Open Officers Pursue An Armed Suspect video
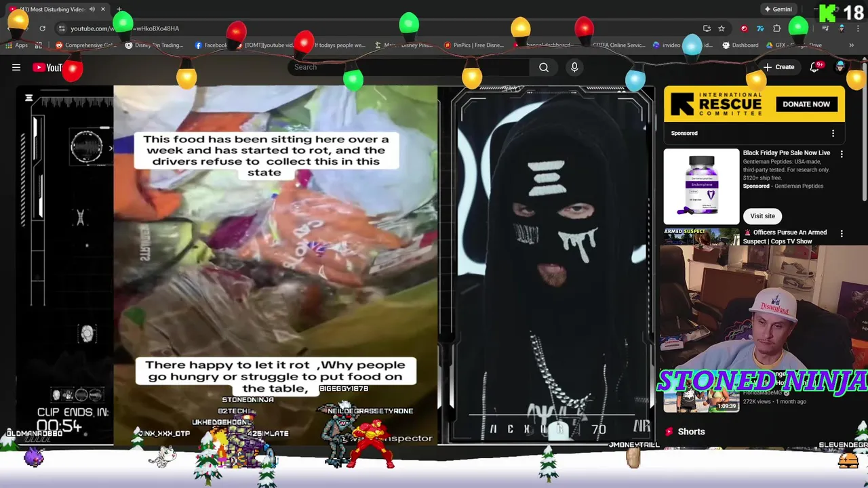Viewport: 868px width, 488px height. click(x=785, y=237)
